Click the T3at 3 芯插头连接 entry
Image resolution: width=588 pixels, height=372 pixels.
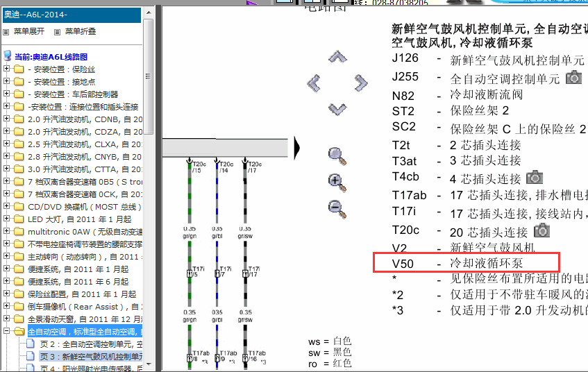[x=456, y=161]
